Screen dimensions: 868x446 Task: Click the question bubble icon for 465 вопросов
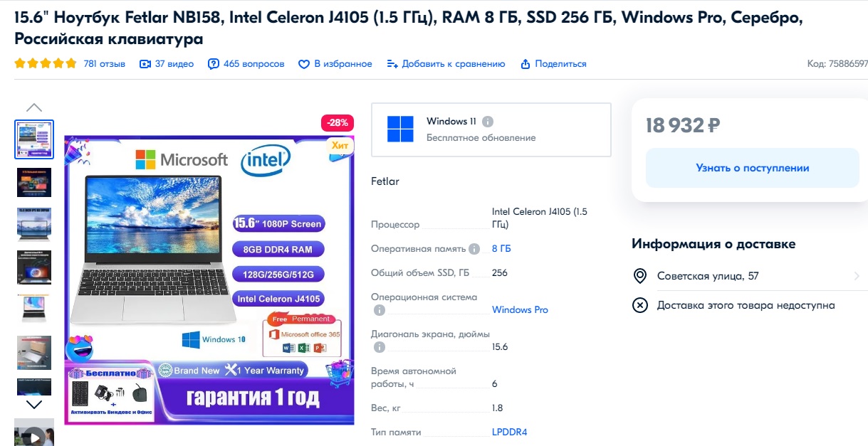[x=214, y=64]
